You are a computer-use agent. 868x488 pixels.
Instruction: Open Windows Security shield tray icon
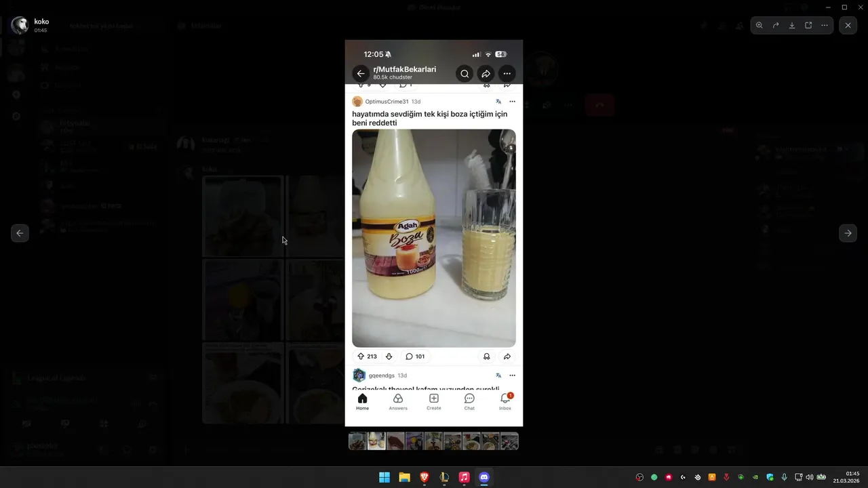[x=770, y=477]
